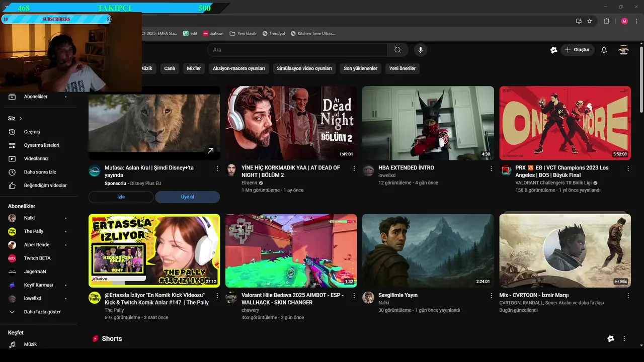Open Keyif Karması subscription channel
644x362 pixels.
39,285
